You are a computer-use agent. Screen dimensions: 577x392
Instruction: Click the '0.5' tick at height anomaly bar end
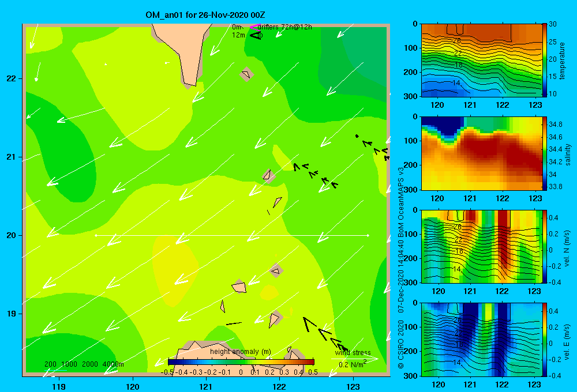313,372
